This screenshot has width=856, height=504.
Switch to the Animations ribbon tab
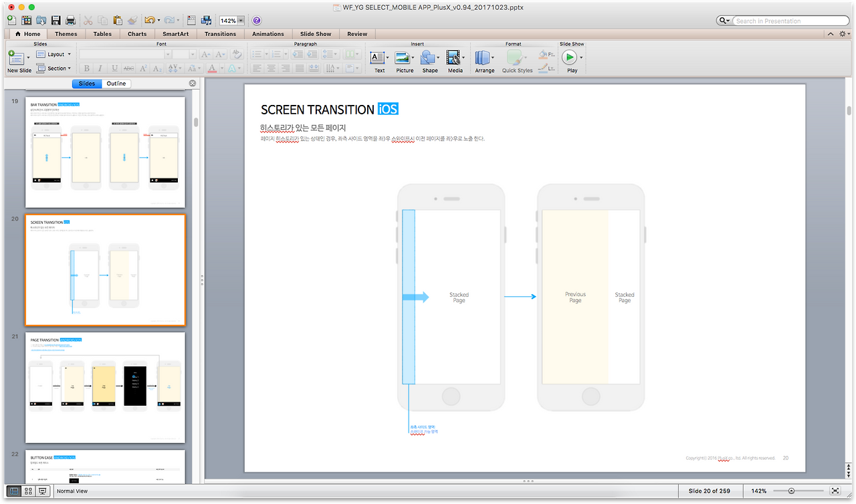268,34
